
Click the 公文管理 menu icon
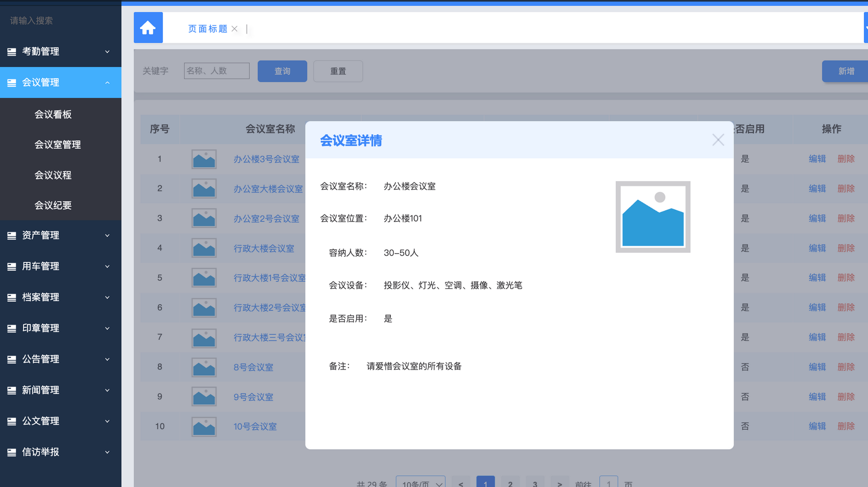(12, 421)
